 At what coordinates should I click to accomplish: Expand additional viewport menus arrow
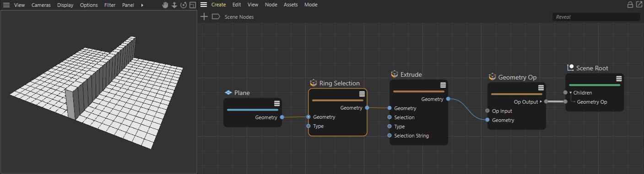[142, 5]
